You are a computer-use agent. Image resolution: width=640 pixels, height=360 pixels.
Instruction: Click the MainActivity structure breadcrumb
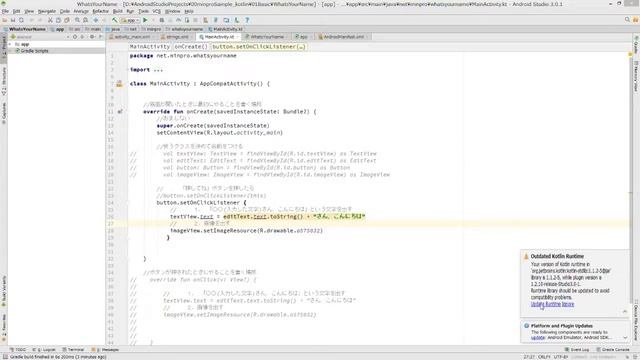pos(150,47)
